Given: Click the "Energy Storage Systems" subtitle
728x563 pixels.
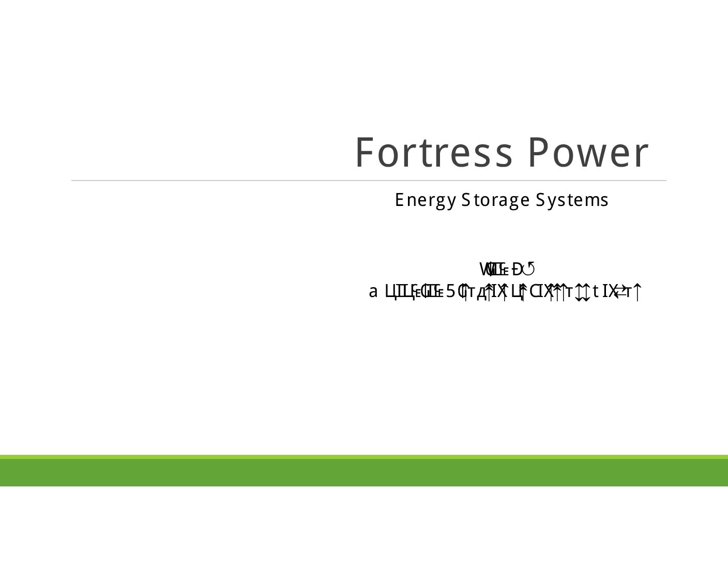Looking at the screenshot, I should click(x=501, y=200).
